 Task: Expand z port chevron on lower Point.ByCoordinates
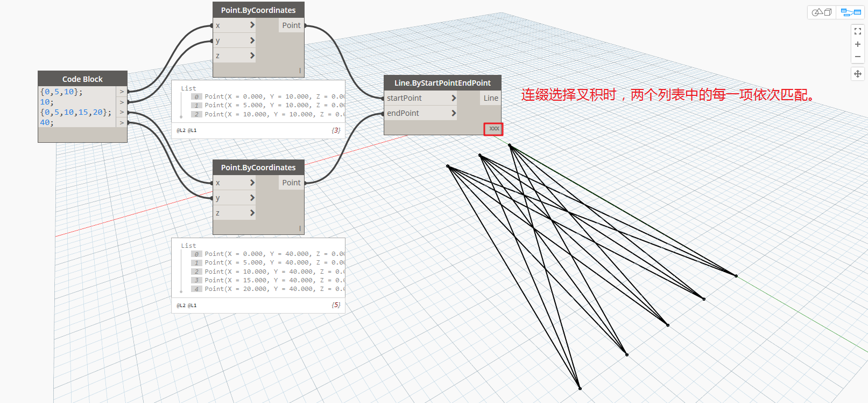(x=252, y=213)
